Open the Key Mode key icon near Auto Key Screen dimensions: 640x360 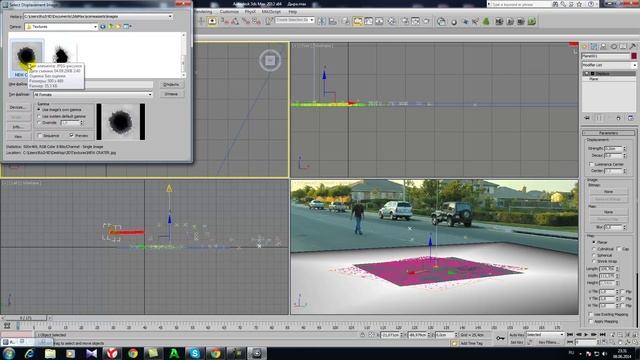pyautogui.click(x=500, y=338)
